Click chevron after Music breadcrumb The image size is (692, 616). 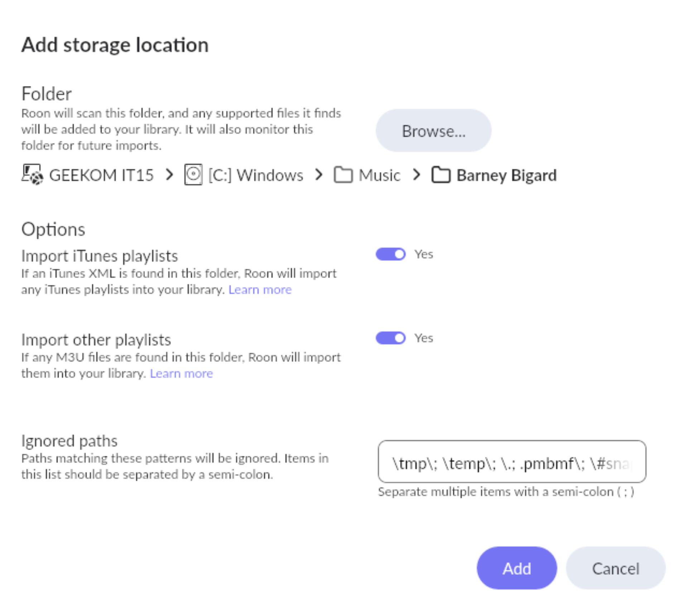pyautogui.click(x=416, y=175)
